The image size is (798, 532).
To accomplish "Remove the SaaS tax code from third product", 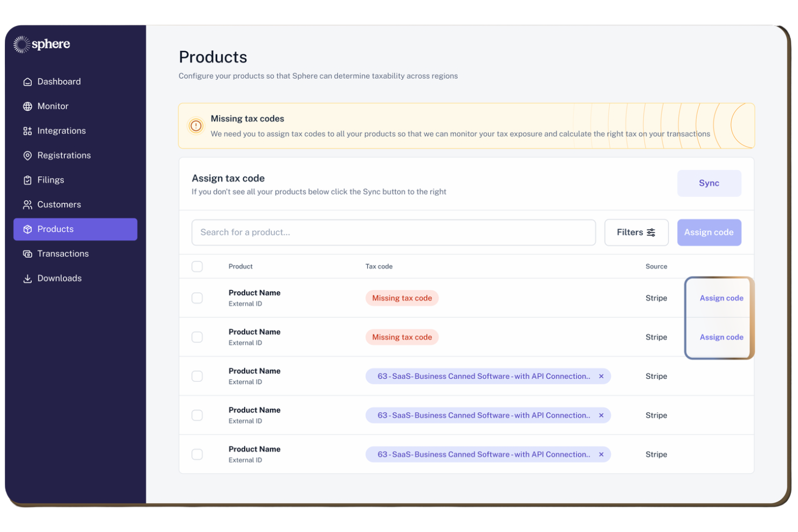I will pyautogui.click(x=601, y=376).
